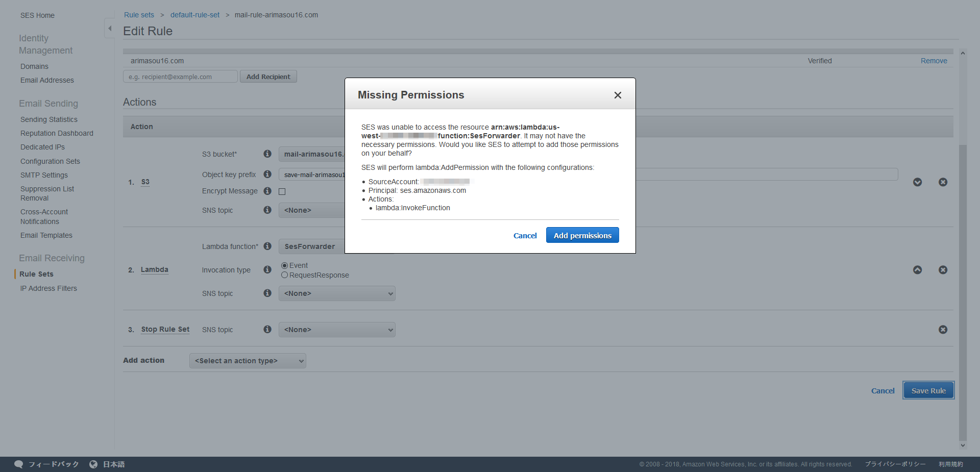
Task: Open Dedicated IPs page
Action: click(x=42, y=147)
